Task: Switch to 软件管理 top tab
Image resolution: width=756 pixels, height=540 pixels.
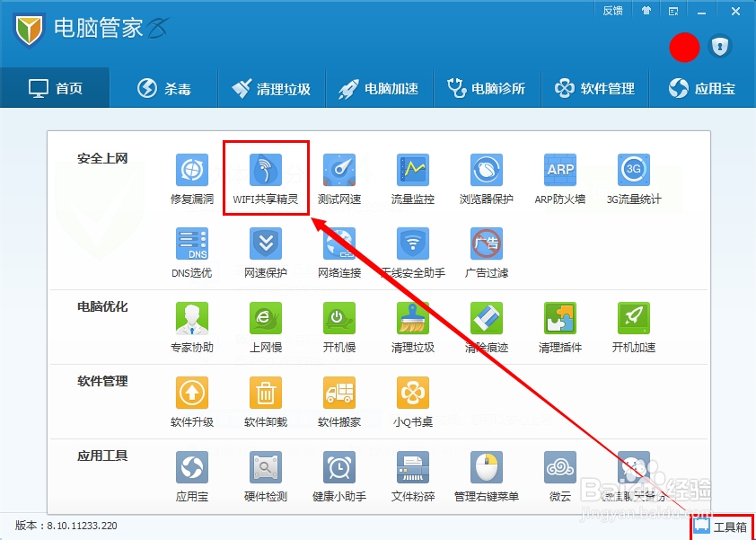Action: (595, 88)
